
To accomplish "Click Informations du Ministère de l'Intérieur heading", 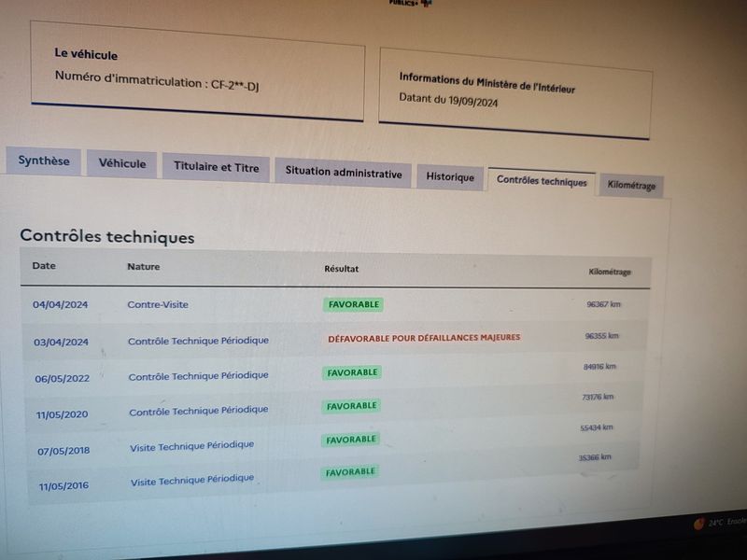I will [x=486, y=83].
